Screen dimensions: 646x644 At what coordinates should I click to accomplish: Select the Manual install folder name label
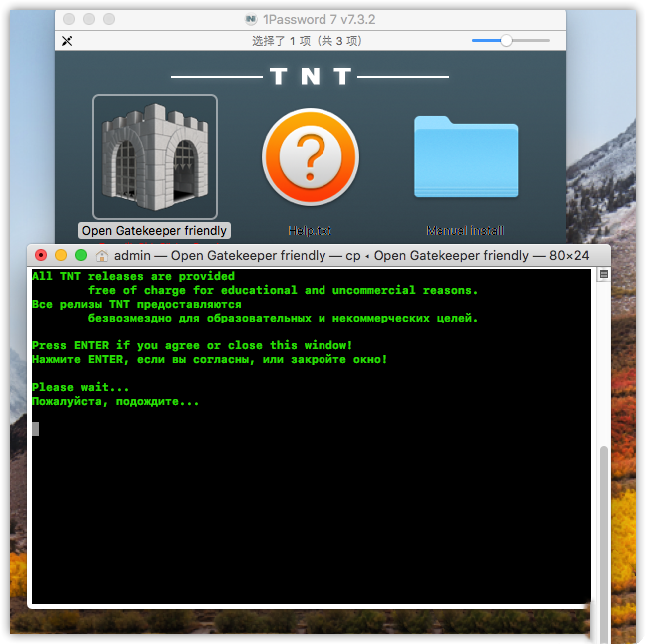pyautogui.click(x=466, y=230)
